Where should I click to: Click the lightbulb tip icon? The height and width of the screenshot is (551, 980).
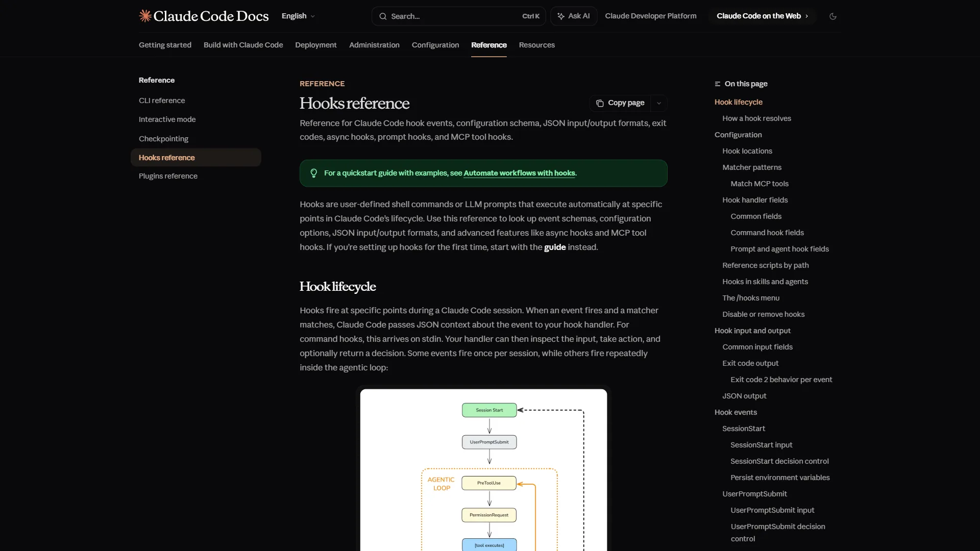pyautogui.click(x=314, y=173)
